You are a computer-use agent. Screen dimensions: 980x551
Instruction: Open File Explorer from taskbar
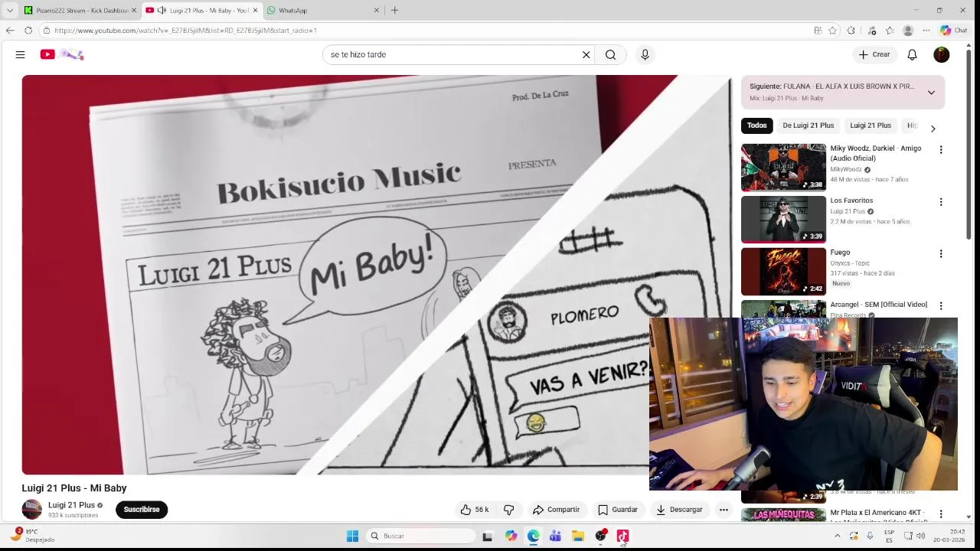point(578,536)
